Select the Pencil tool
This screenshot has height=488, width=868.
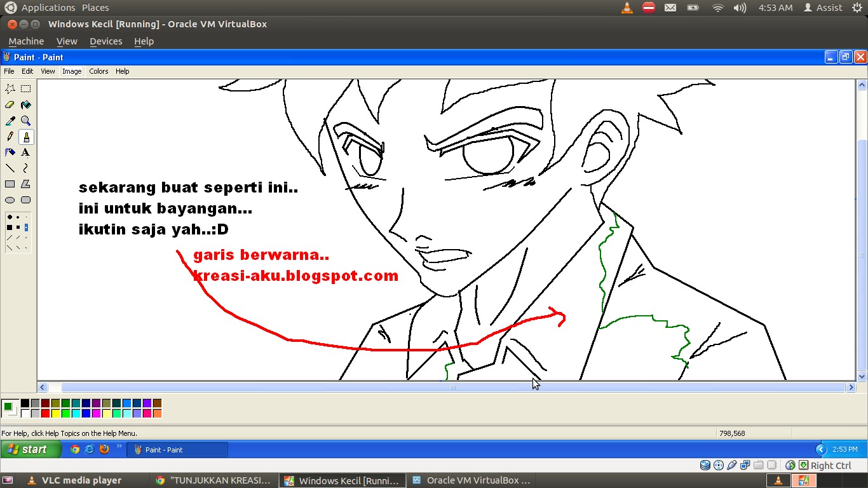[10, 137]
